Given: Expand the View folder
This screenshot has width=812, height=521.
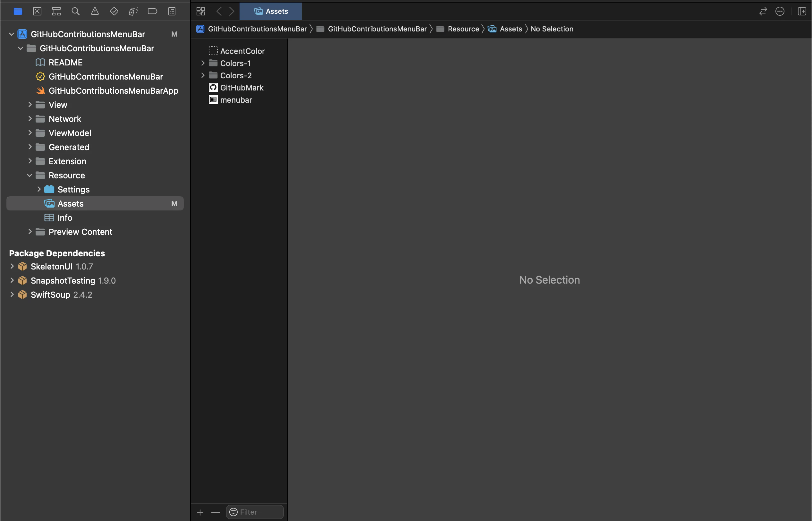Looking at the screenshot, I should click(30, 105).
